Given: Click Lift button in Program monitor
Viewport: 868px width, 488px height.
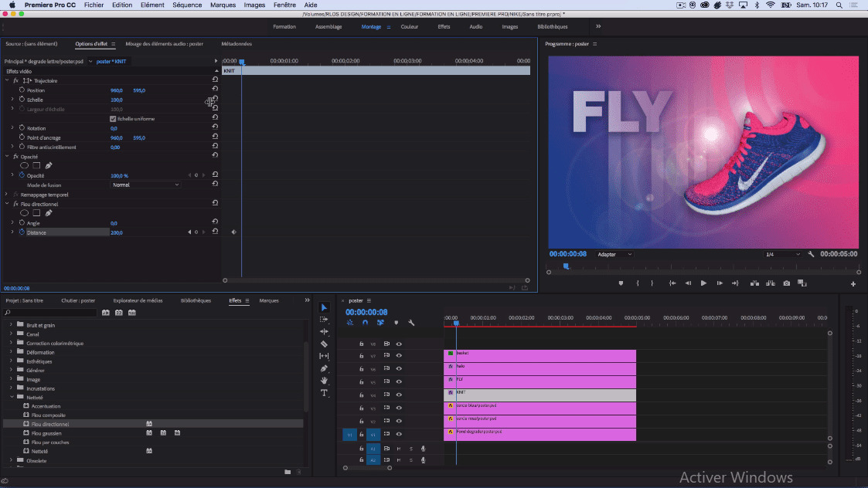Looking at the screenshot, I should (x=754, y=283).
